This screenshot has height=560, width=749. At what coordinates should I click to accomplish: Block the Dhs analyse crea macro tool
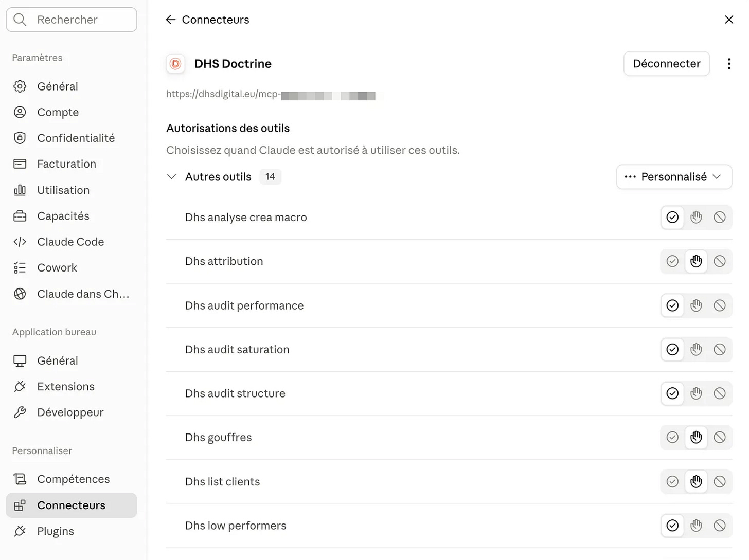[720, 218]
